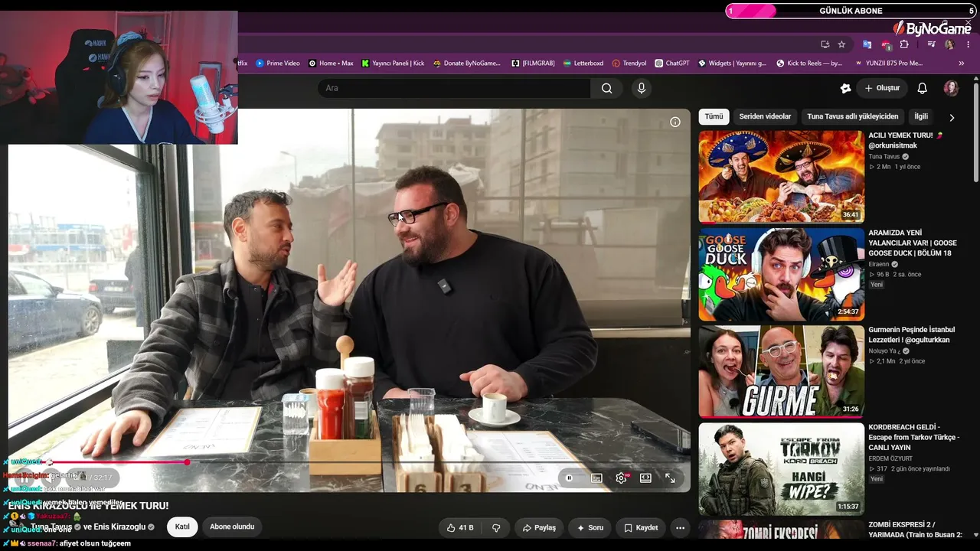Show more filter chips with right arrow
Viewport: 980px width, 551px height.
pyautogui.click(x=952, y=118)
